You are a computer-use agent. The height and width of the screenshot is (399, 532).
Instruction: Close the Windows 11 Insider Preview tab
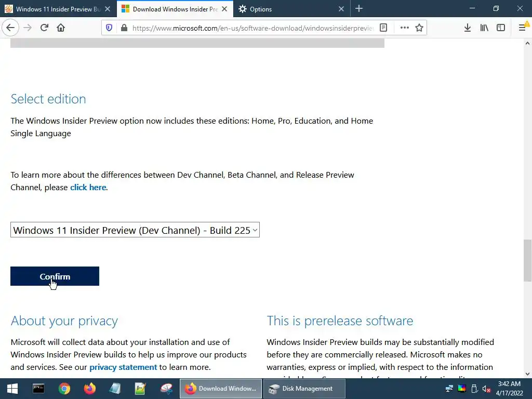[x=108, y=9]
